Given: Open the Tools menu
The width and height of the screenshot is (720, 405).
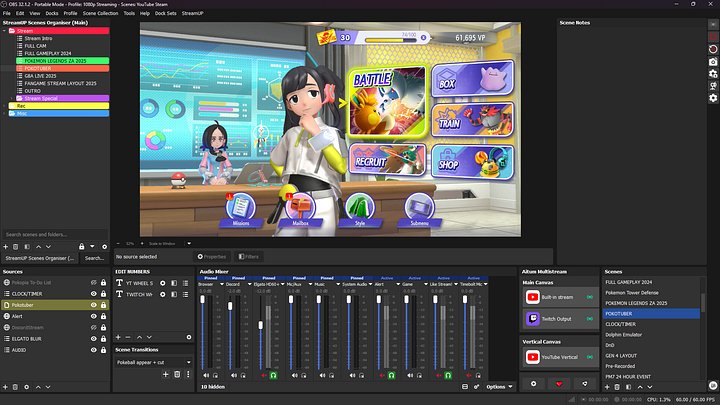Looking at the screenshot, I should pyautogui.click(x=129, y=13).
